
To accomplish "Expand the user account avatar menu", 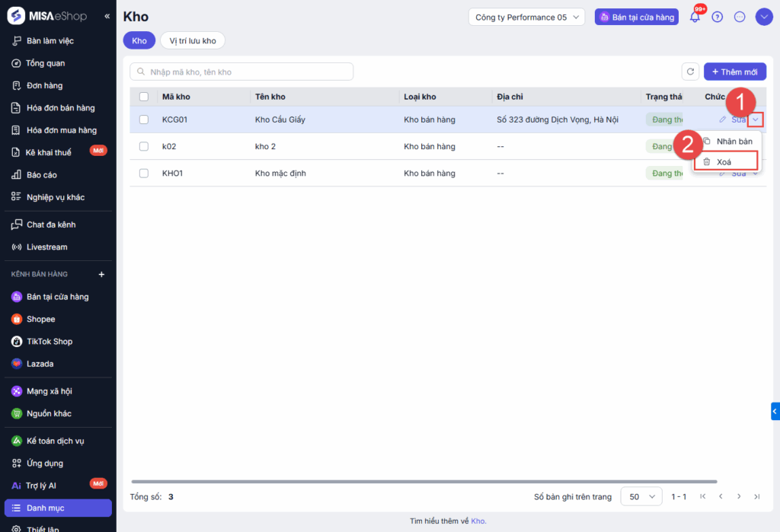I will [x=764, y=17].
